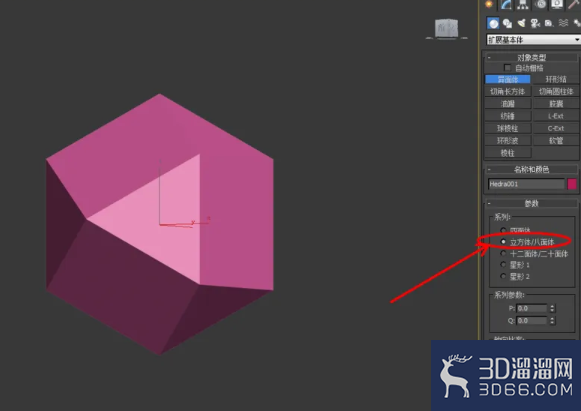Click the 软管 object button
Screen dimensions: 581x411
[556, 140]
